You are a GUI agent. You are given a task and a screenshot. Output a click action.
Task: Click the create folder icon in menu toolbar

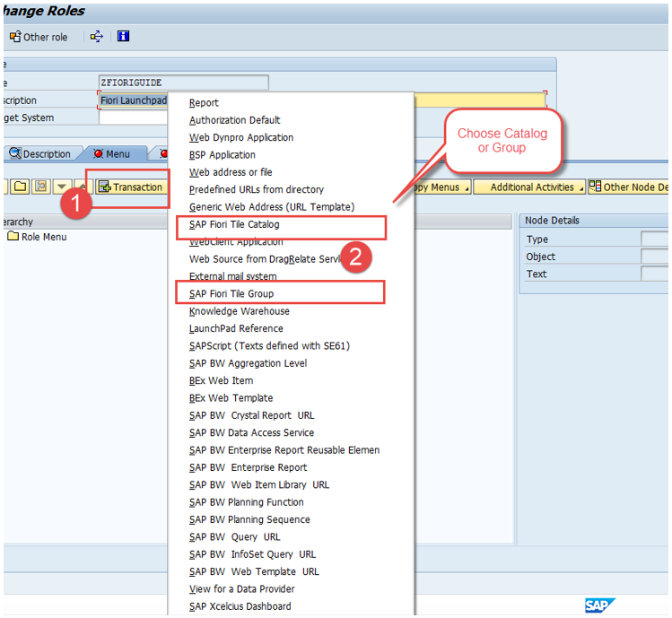[x=20, y=187]
